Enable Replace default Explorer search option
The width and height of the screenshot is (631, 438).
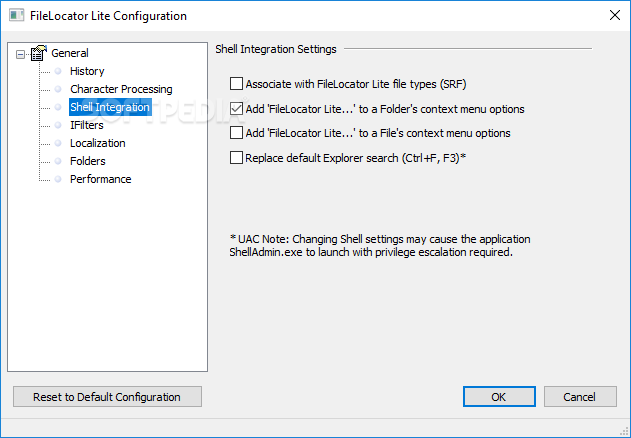(x=236, y=158)
